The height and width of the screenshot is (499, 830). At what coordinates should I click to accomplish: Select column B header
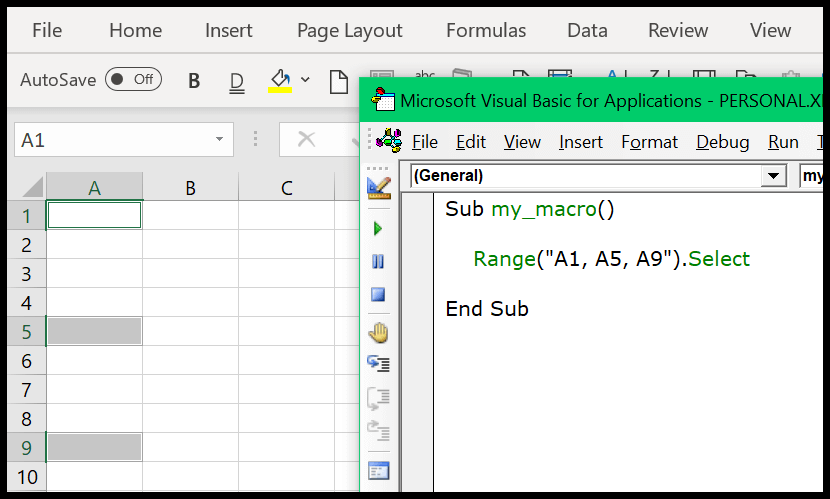(191, 187)
